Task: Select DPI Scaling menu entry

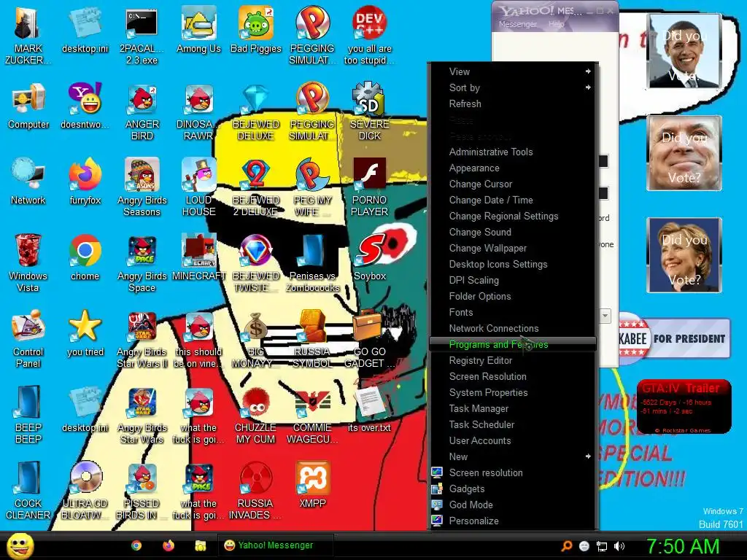Action: pyautogui.click(x=513, y=280)
